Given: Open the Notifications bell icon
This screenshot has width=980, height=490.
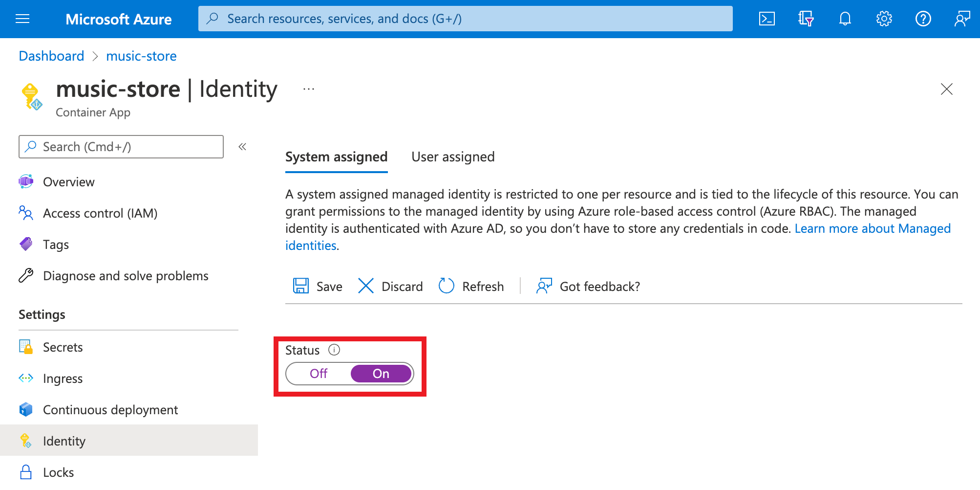Looking at the screenshot, I should (x=845, y=19).
